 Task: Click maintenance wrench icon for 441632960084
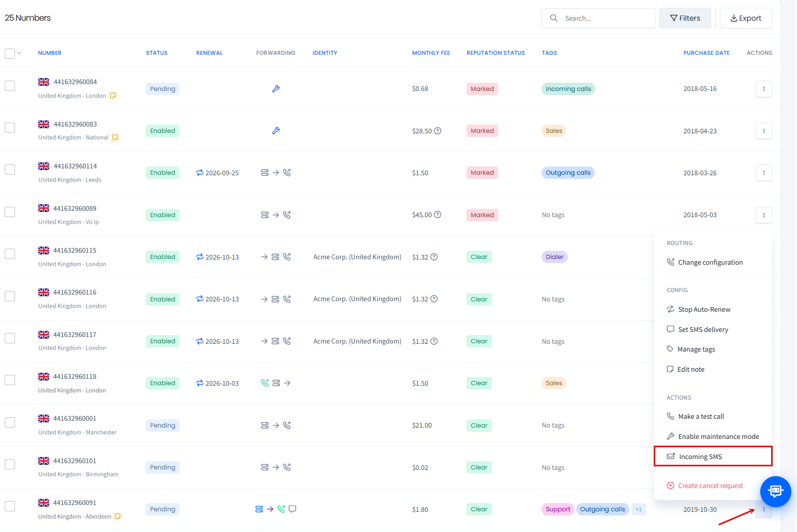pos(276,89)
